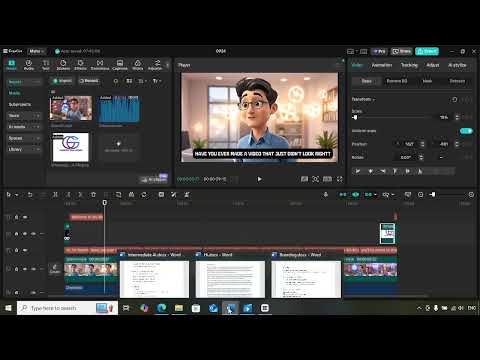Toggle main track magnet in timeline toolbar
Image resolution: width=480 pixels, height=360 pixels.
point(343,195)
